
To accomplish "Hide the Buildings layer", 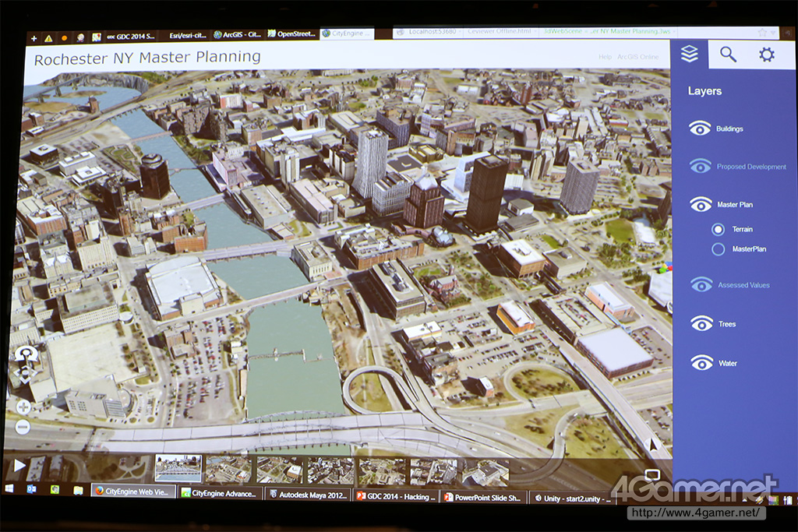I will coord(701,129).
